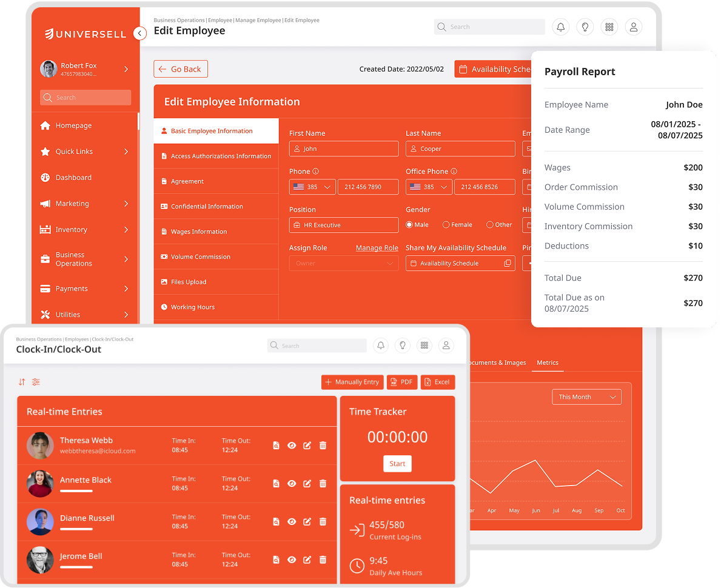Select Basic Employee Information tab
Viewport: 724px width, 588px height.
coord(216,131)
